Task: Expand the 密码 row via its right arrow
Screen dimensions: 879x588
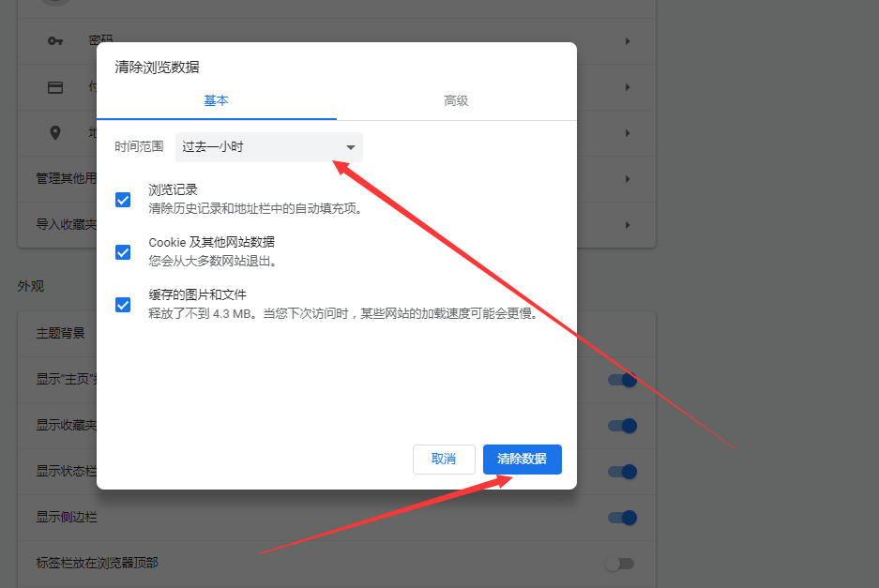Action: pos(628,41)
